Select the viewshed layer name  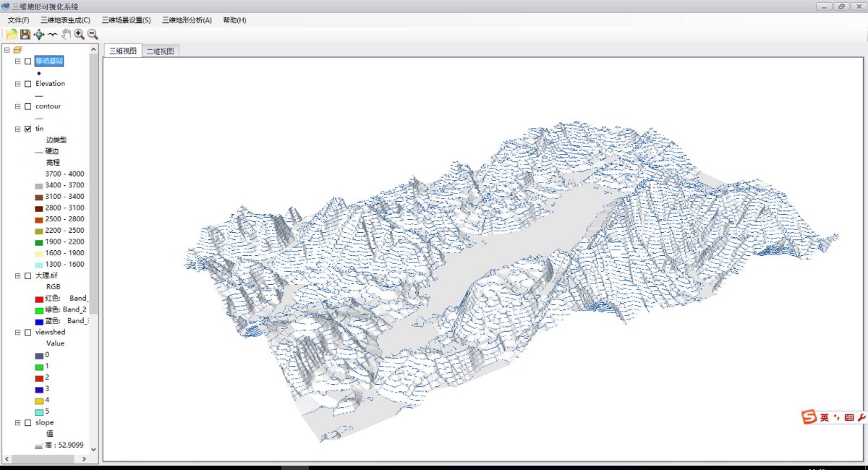(x=50, y=333)
